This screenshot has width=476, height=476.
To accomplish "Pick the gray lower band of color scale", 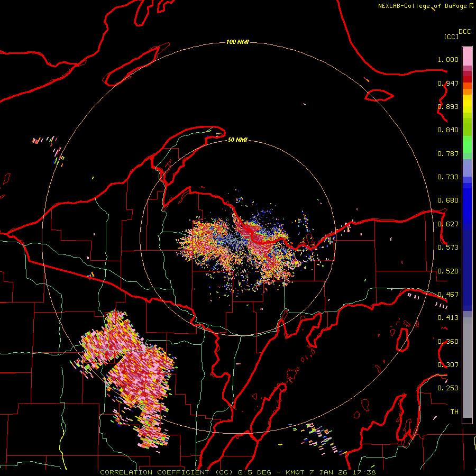I will click(x=467, y=368).
